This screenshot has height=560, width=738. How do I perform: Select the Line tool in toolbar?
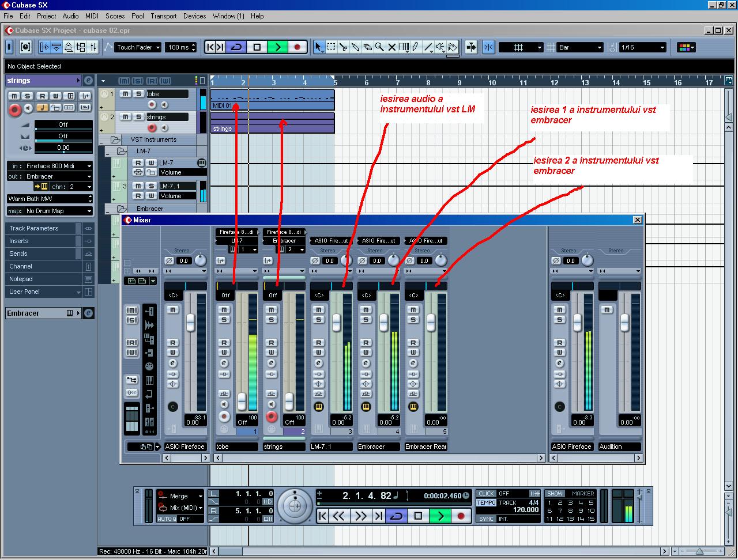[x=428, y=47]
